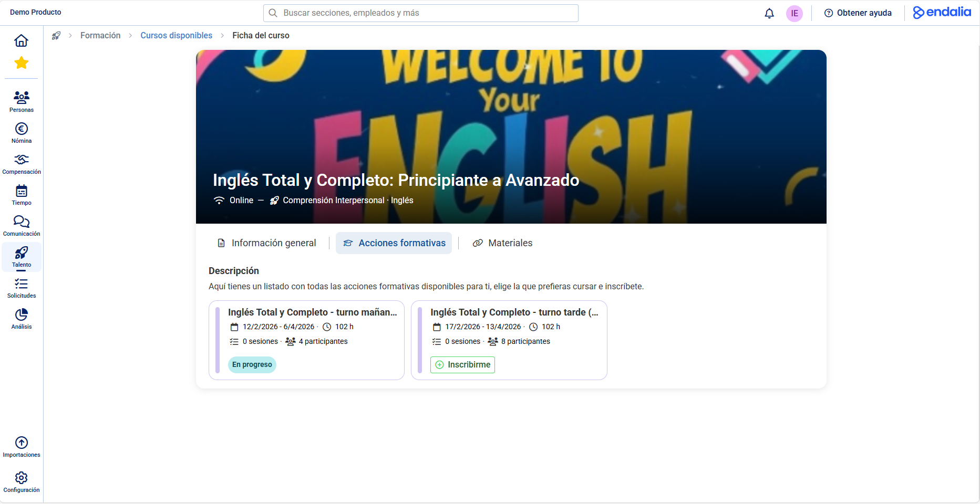Viewport: 980px width, 504px height.
Task: Click "Ficha del curso" breadcrumb text
Action: point(261,35)
